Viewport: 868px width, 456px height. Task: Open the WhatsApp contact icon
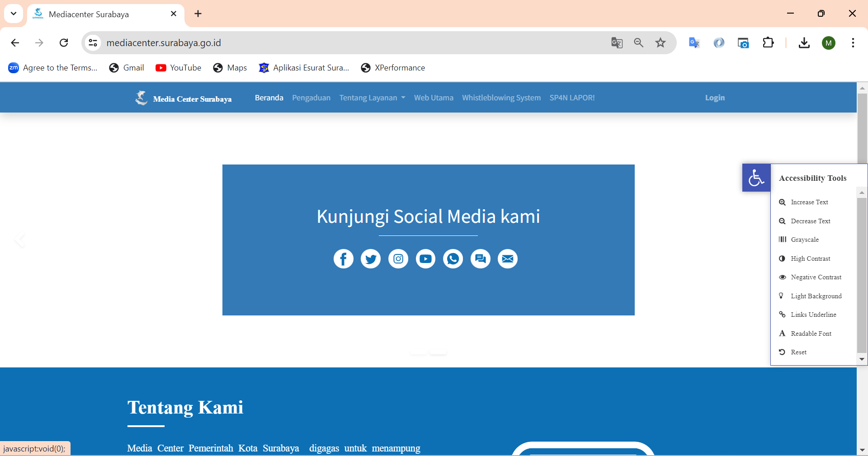point(453,259)
